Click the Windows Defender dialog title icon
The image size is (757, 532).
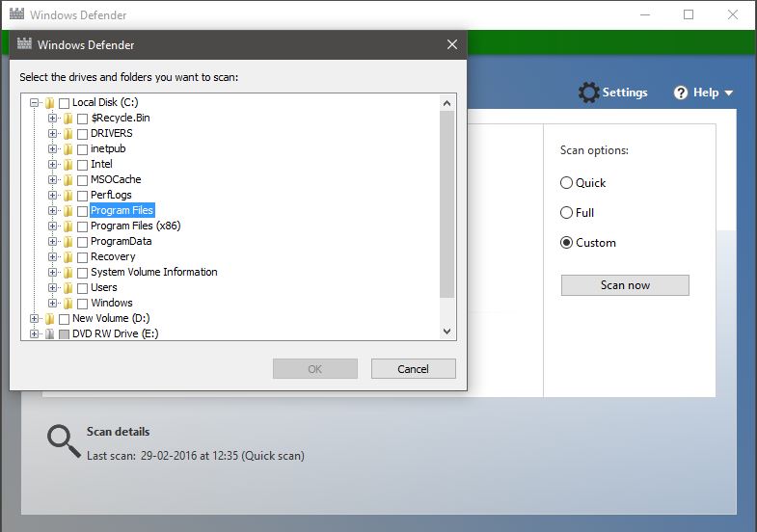pyautogui.click(x=24, y=44)
